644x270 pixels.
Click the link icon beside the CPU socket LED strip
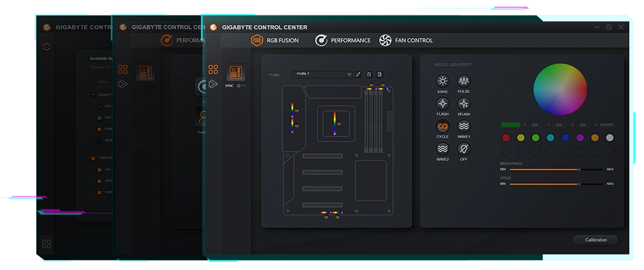coord(340,123)
